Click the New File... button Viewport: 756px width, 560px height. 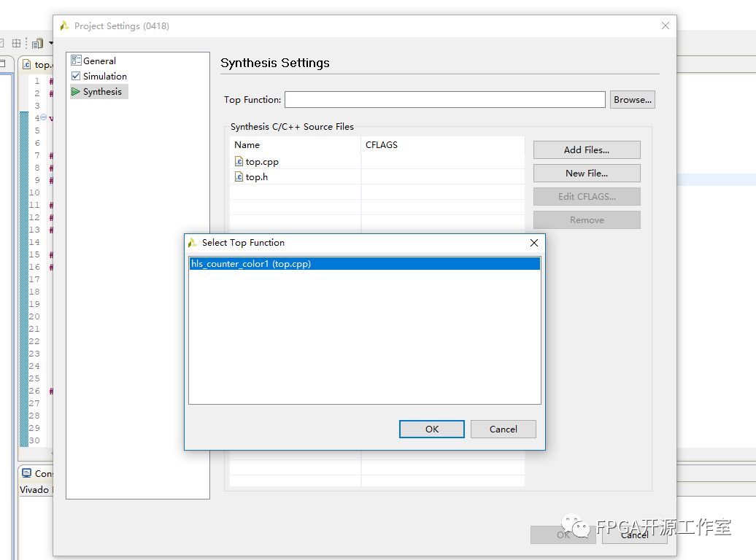click(586, 173)
